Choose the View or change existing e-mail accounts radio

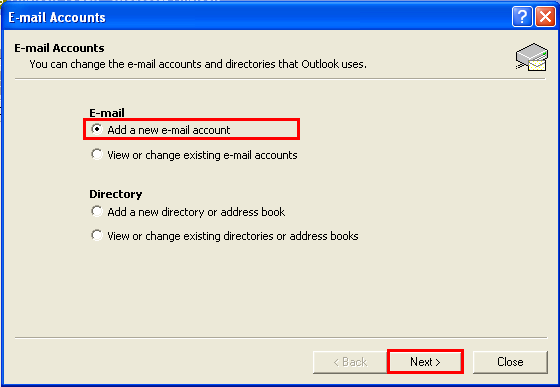pos(96,154)
